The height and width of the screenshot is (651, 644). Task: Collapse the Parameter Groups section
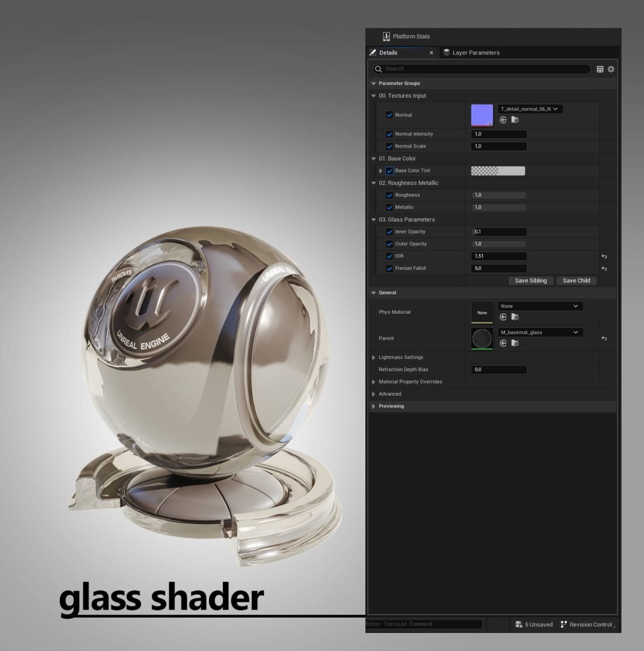coord(374,84)
